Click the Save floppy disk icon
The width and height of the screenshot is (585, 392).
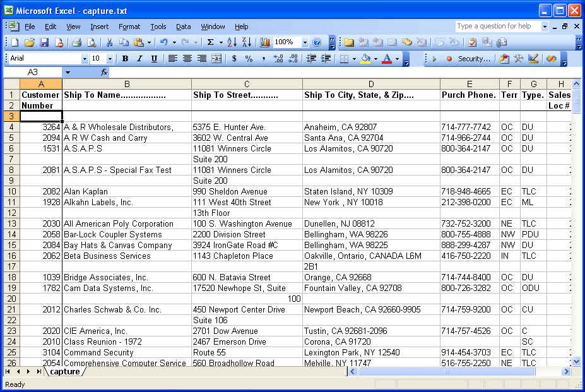tap(44, 42)
